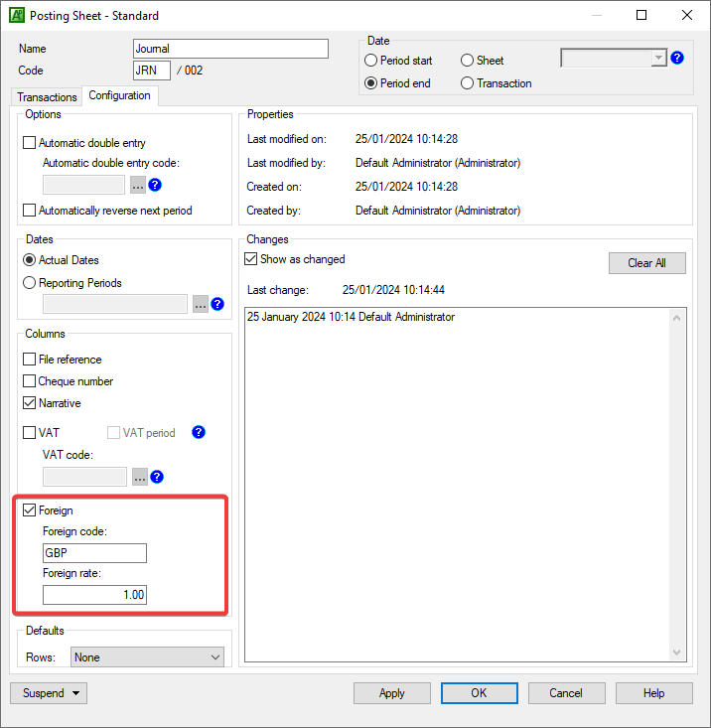Tick Automatically reverse next period
The width and height of the screenshot is (711, 728).
click(x=29, y=211)
